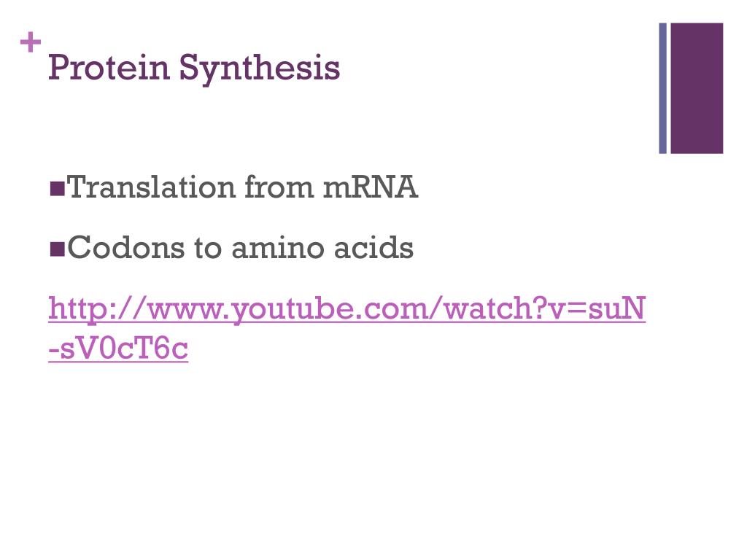This screenshot has height=560, width=747.
Task: Click the square bullet before Translation
Action: pyautogui.click(x=57, y=189)
